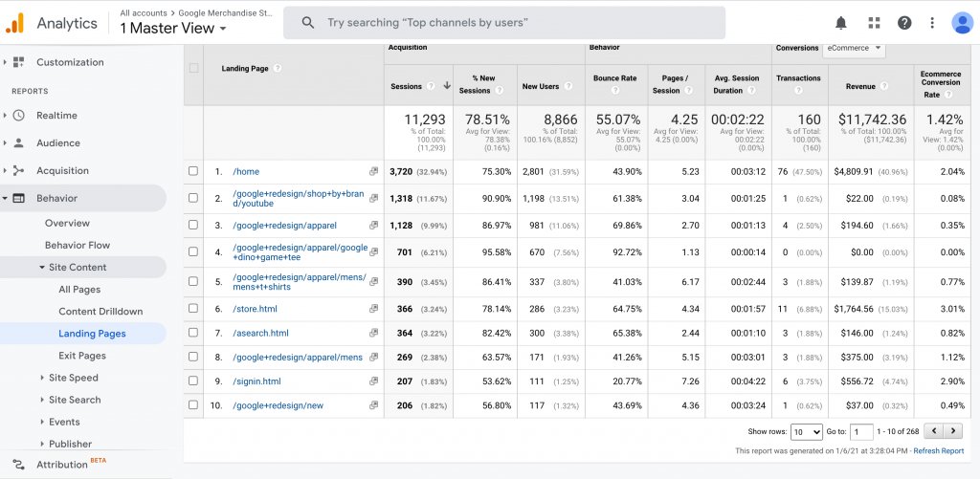Open the Show rows dropdown
This screenshot has width=980, height=479.
[807, 431]
